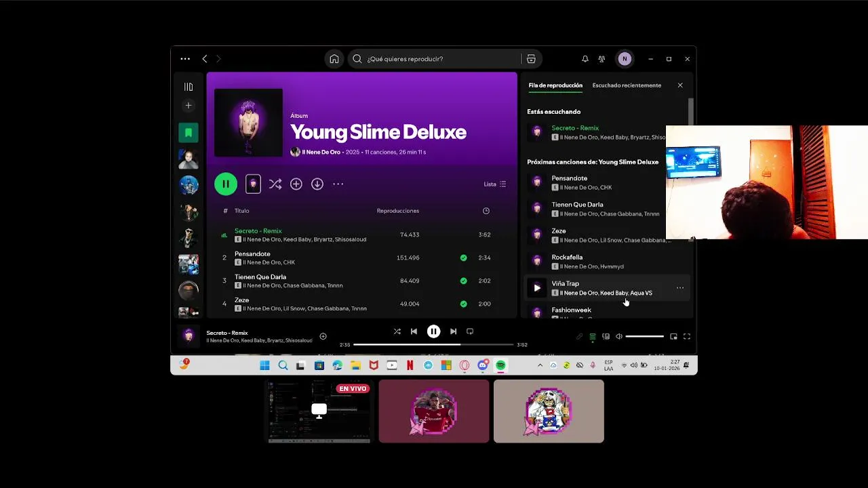The image size is (868, 488).
Task: Show hidden tray icons chevron
Action: click(x=540, y=365)
